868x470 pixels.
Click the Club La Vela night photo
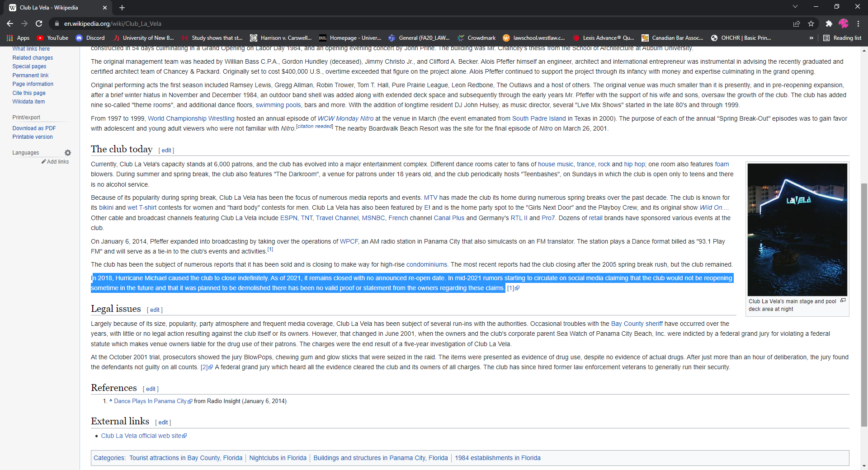coord(797,230)
